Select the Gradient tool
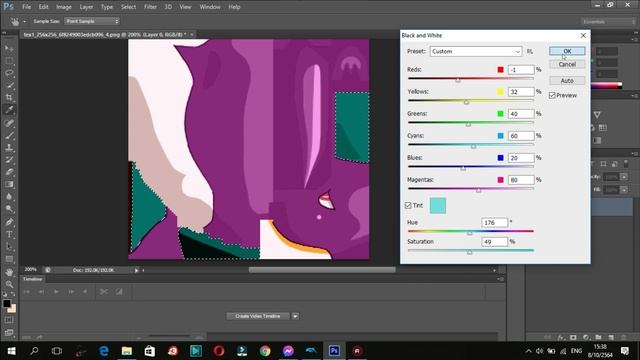 9,184
